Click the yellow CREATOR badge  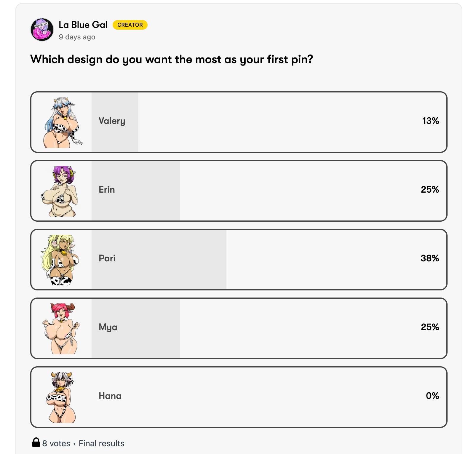coord(130,25)
